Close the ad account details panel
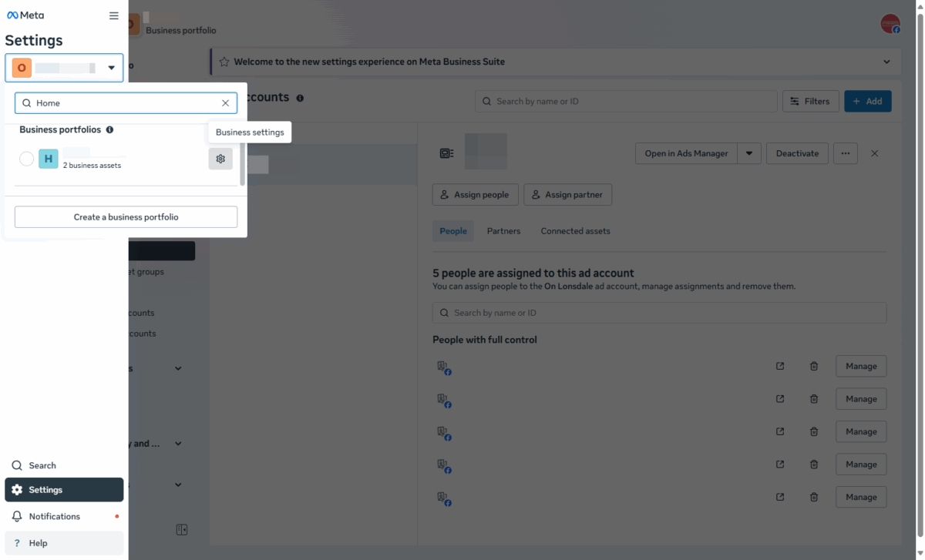Image resolution: width=925 pixels, height=560 pixels. [874, 153]
